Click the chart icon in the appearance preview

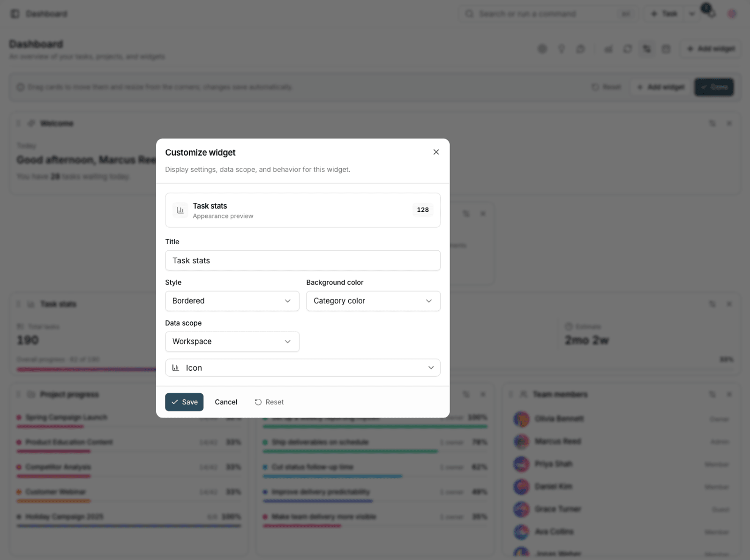pos(180,210)
